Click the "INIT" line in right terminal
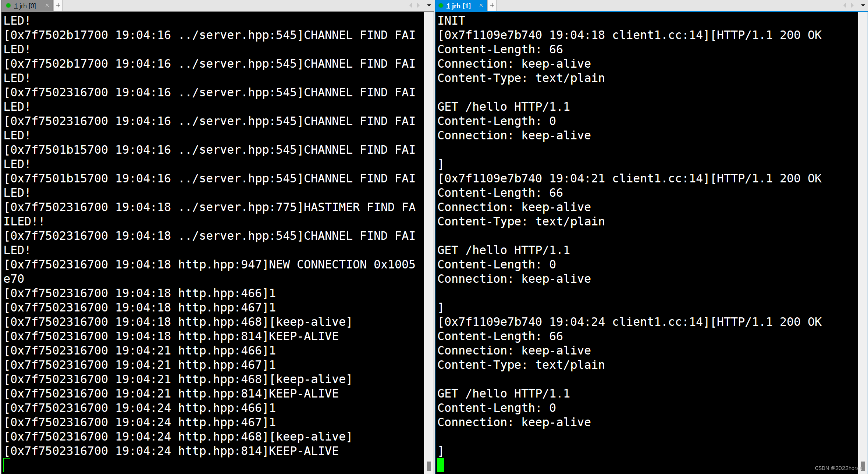Image resolution: width=868 pixels, height=474 pixels. tap(451, 21)
